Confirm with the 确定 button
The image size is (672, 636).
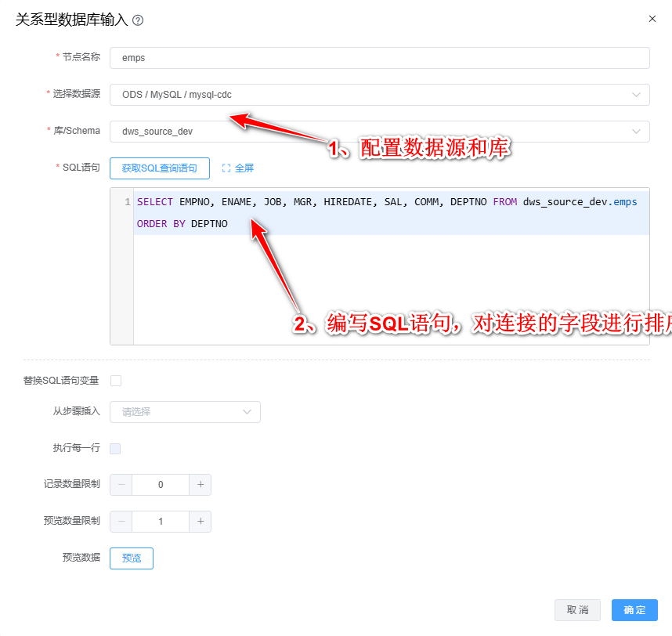click(x=634, y=610)
